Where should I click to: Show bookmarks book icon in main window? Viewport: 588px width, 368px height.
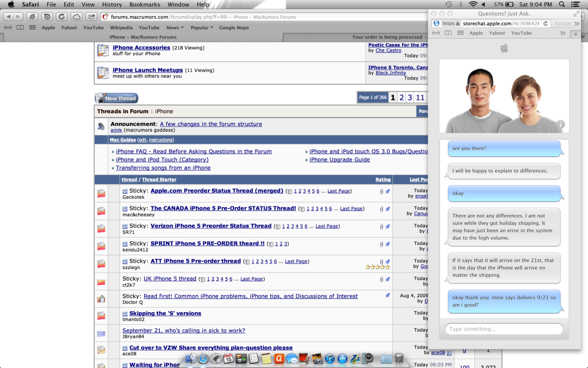[x=20, y=28]
